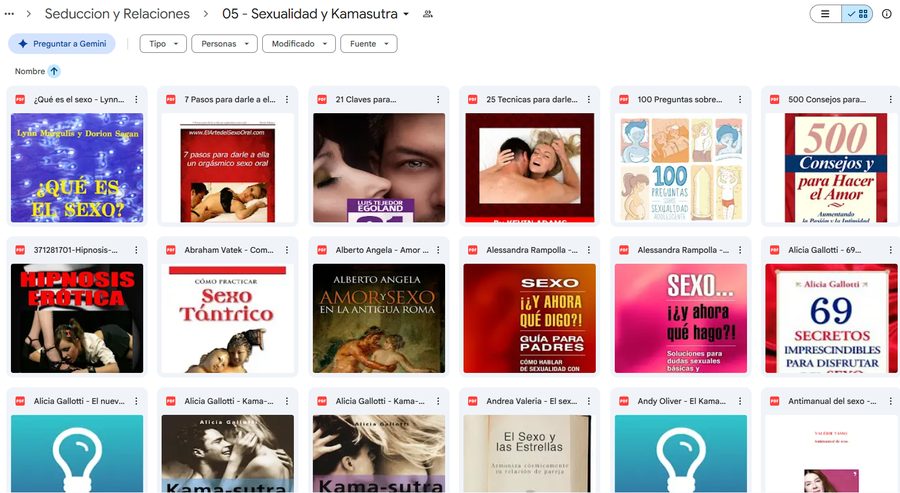The image size is (900, 493).
Task: Open more options for 100 Preguntas sobre file
Action: (x=740, y=99)
